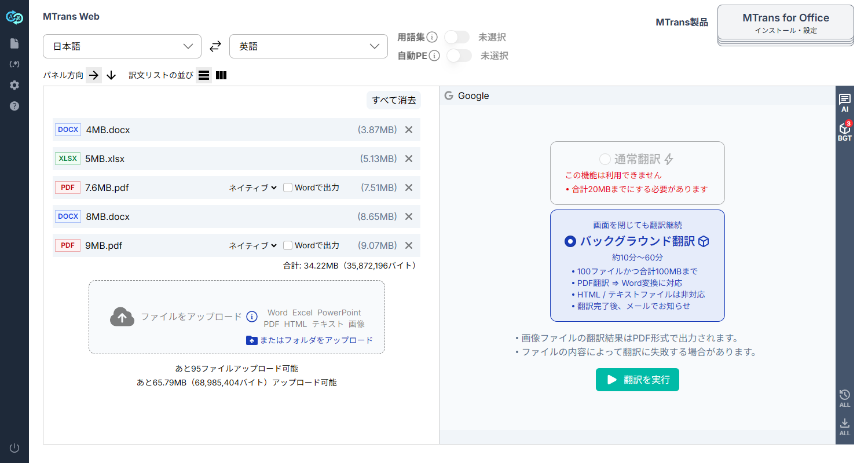
Task: Open the help question mark icon
Action: (14, 106)
